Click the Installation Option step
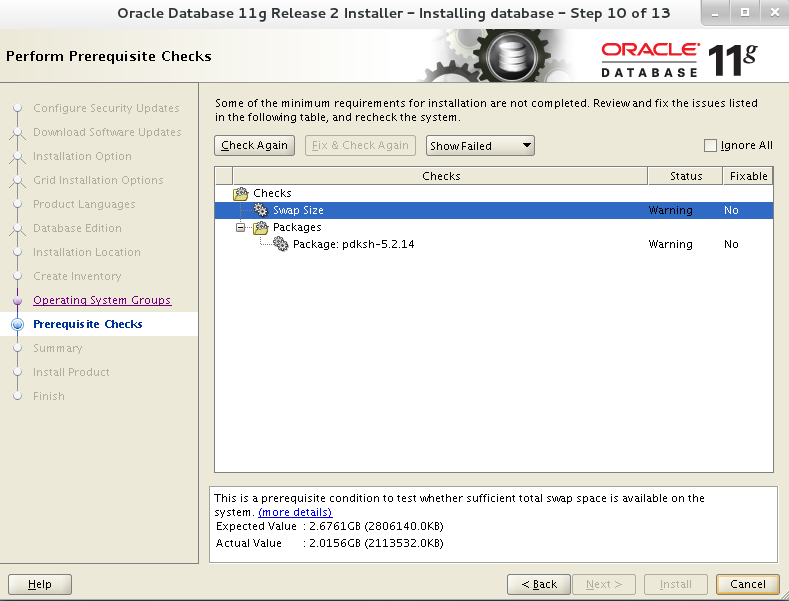 83,156
